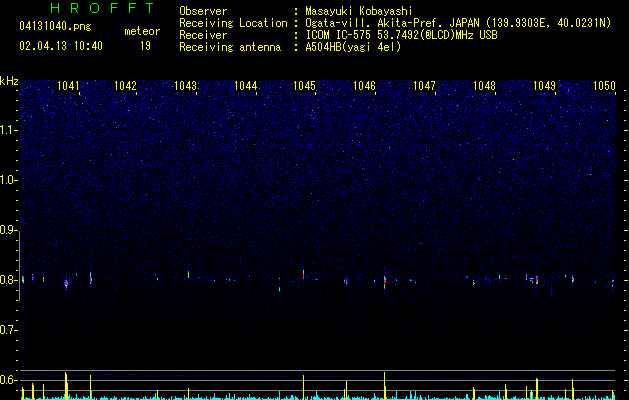Click the date stamp 02.04.13 10:40
This screenshot has width=629, height=400.
(61, 46)
